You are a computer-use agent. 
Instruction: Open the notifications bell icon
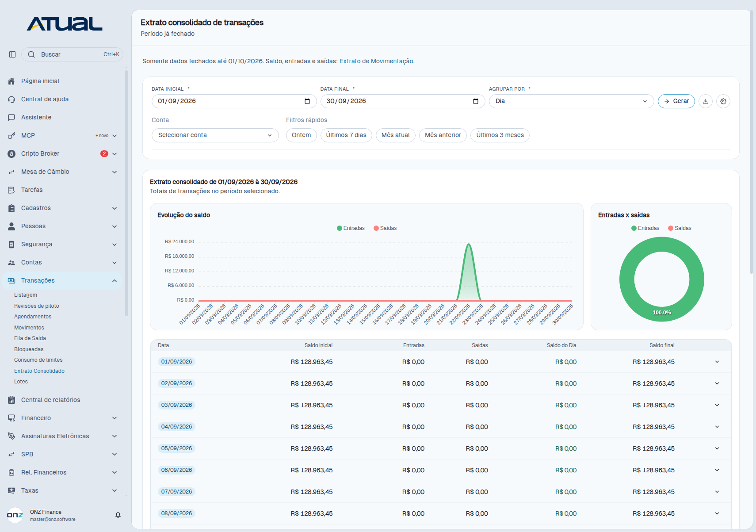tap(118, 515)
